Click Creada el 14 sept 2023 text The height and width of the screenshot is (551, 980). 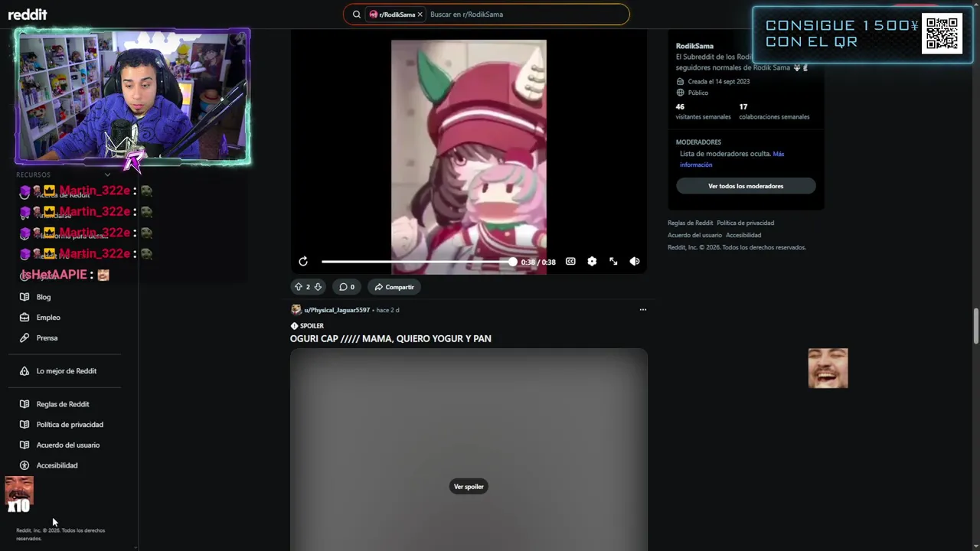pyautogui.click(x=719, y=81)
